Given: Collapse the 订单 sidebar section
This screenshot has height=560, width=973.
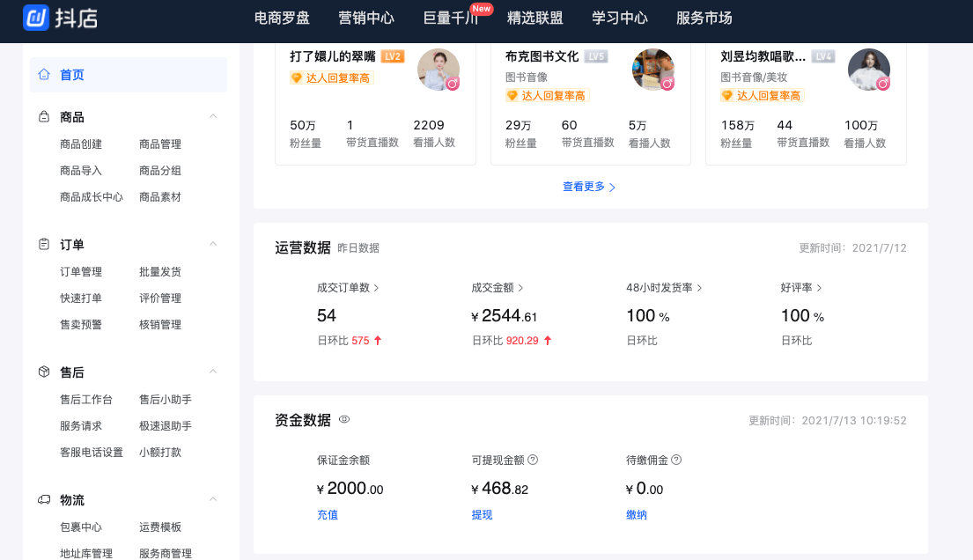Looking at the screenshot, I should (212, 244).
